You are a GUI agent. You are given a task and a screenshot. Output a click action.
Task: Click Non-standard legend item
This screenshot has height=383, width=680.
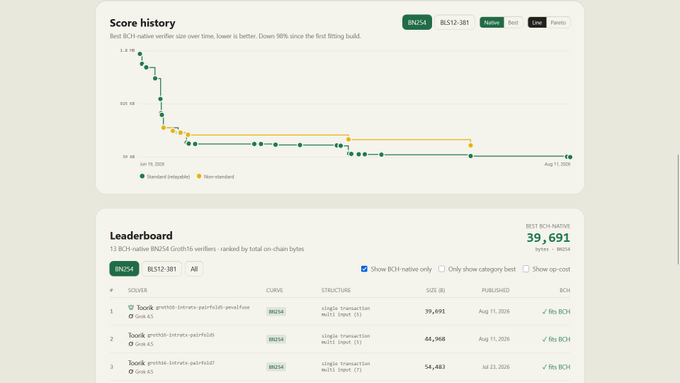216,177
